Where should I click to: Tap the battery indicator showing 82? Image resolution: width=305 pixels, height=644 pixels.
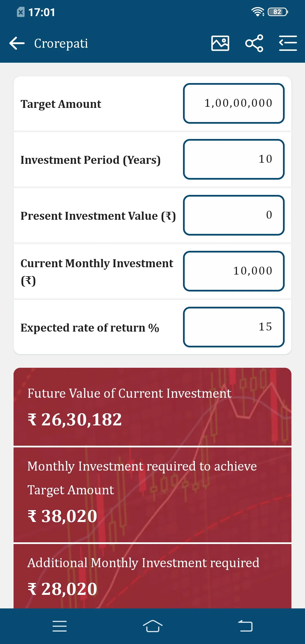[278, 12]
